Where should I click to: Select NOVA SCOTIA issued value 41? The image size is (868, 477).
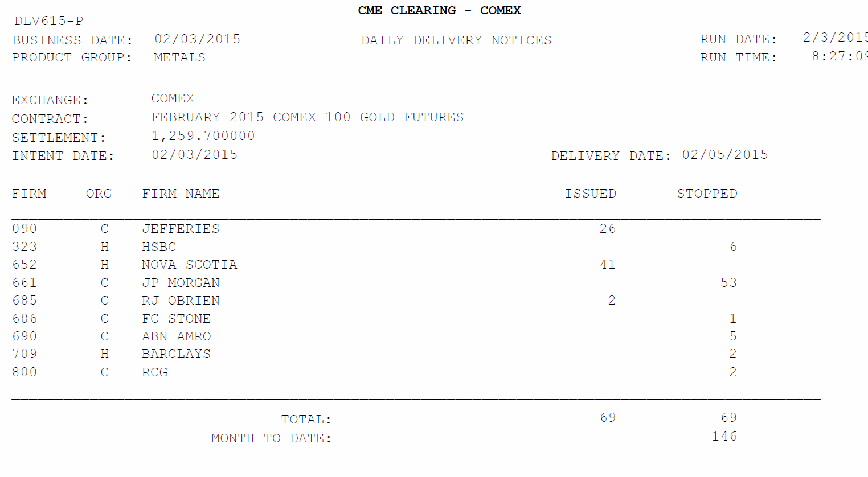(x=608, y=265)
